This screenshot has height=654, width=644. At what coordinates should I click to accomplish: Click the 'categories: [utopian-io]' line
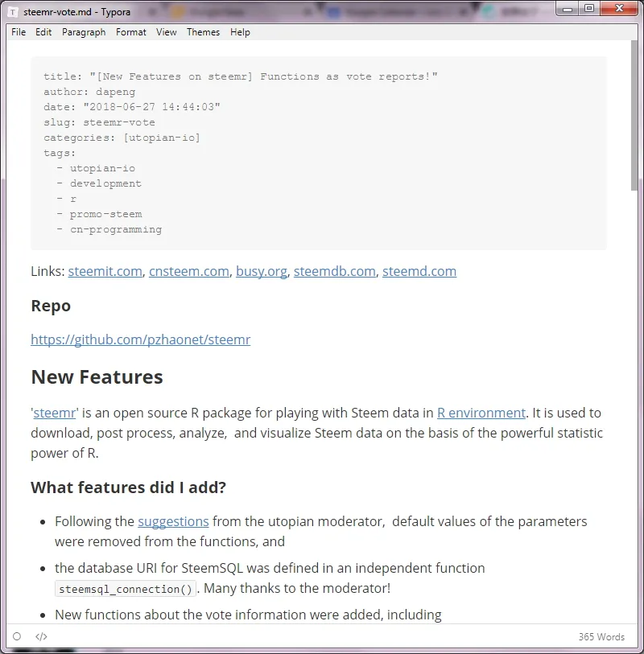(122, 138)
